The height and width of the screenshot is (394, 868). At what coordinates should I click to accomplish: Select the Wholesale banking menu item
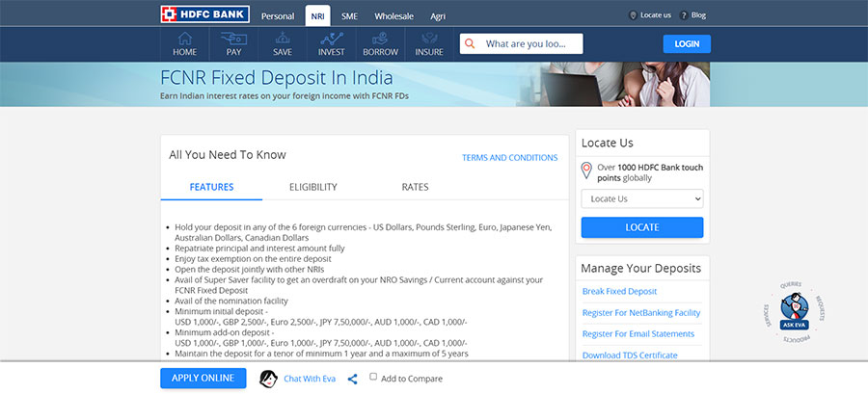tap(393, 16)
